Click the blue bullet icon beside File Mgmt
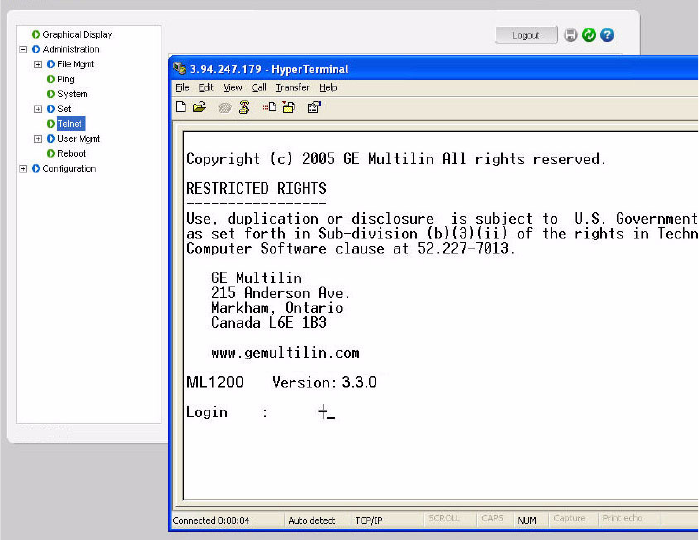This screenshot has height=540, width=699. (x=51, y=64)
